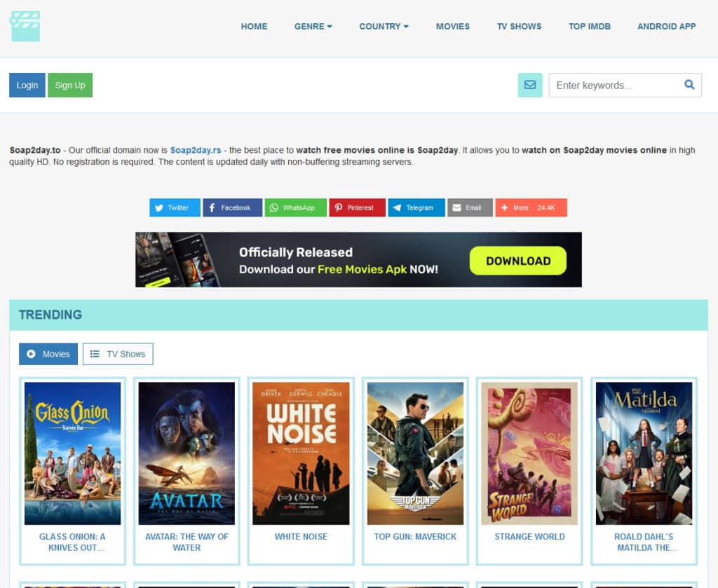This screenshot has width=718, height=588.
Task: Click the Glass Onion poster
Action: click(72, 453)
